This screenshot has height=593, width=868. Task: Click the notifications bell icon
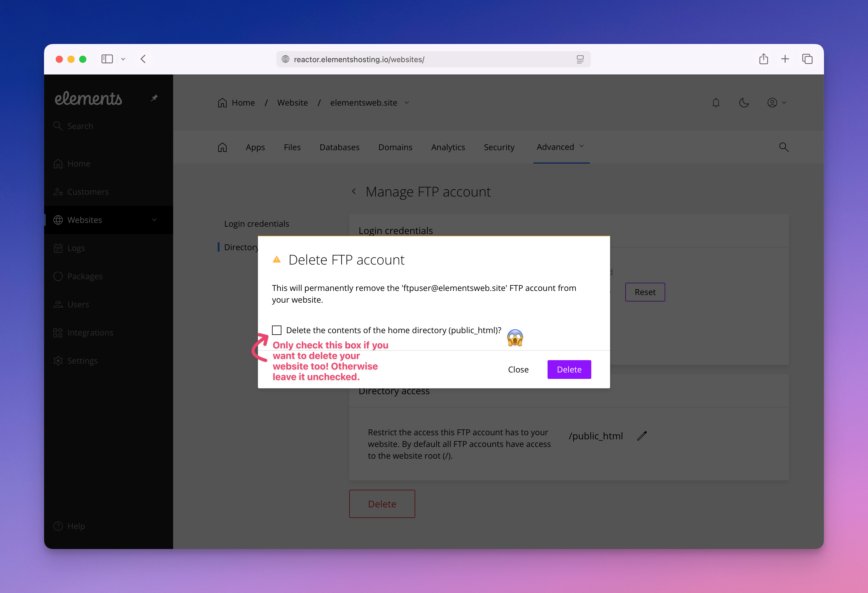click(716, 103)
